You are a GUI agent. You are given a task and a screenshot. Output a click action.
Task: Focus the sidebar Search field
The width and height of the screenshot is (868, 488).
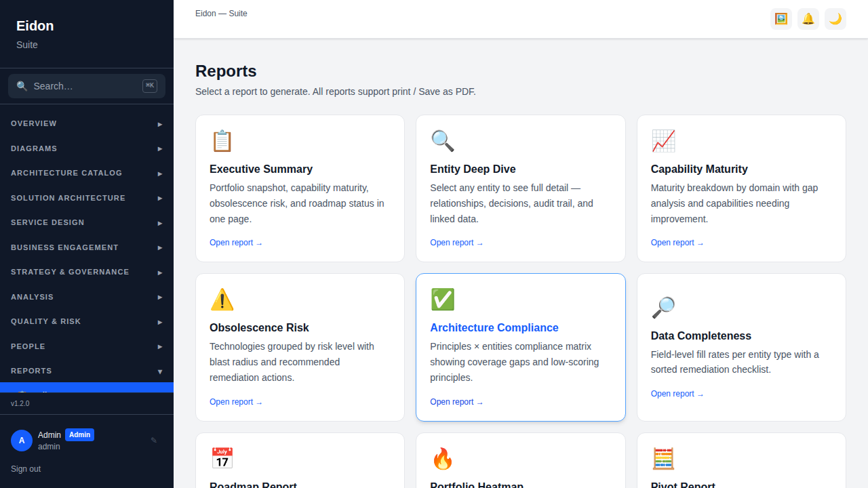click(87, 86)
